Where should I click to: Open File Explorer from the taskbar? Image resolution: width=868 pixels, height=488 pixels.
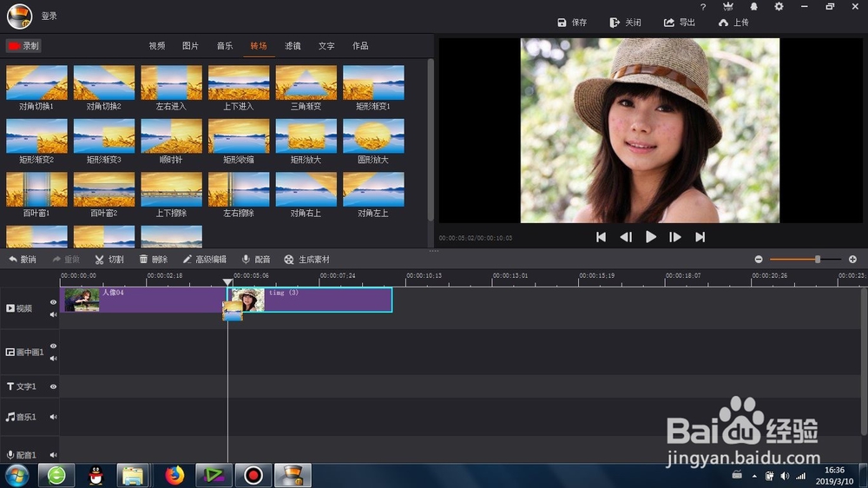point(133,475)
